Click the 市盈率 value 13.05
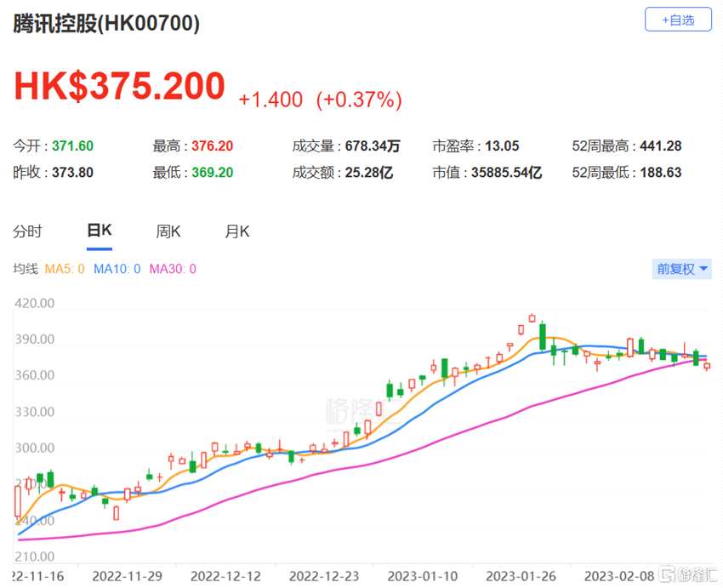 coord(502,146)
